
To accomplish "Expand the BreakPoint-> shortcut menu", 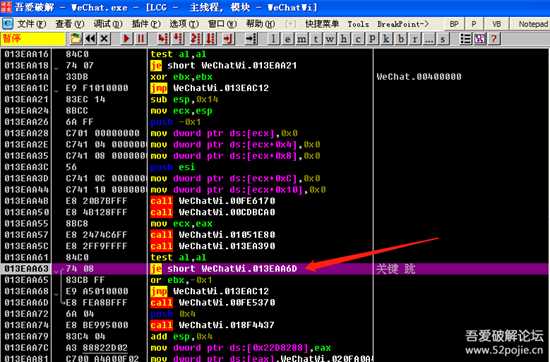I will point(403,24).
